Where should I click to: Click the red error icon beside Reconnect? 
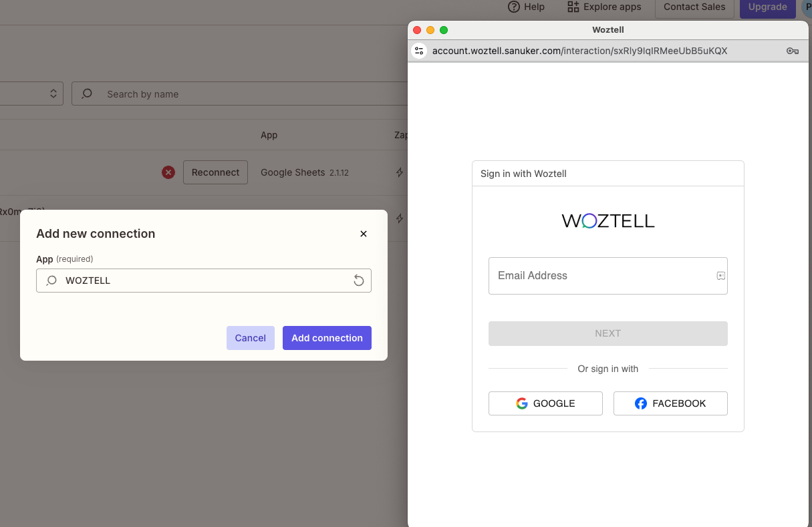coord(168,172)
